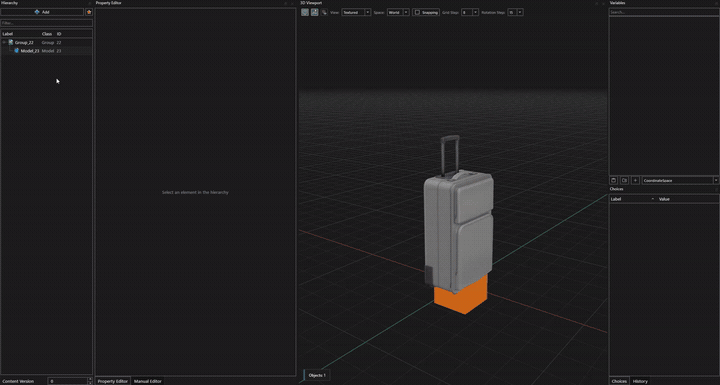Sort hierarchy by Label column

pos(8,34)
